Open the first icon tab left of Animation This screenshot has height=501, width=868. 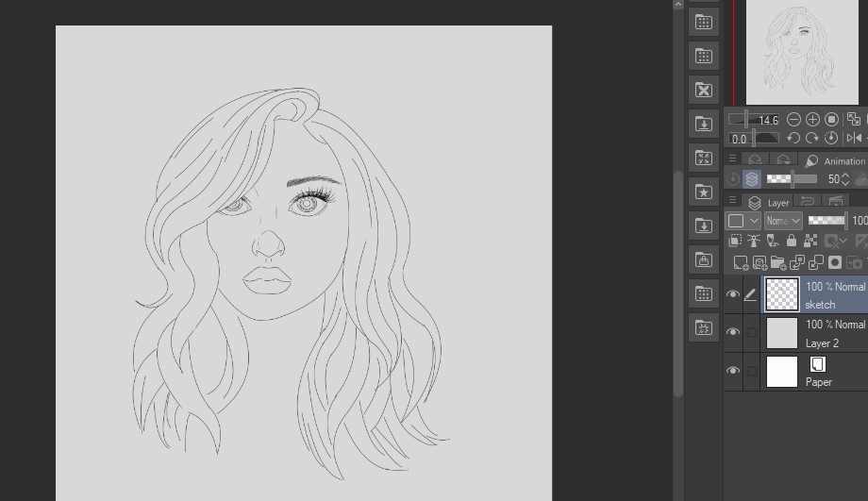point(755,160)
